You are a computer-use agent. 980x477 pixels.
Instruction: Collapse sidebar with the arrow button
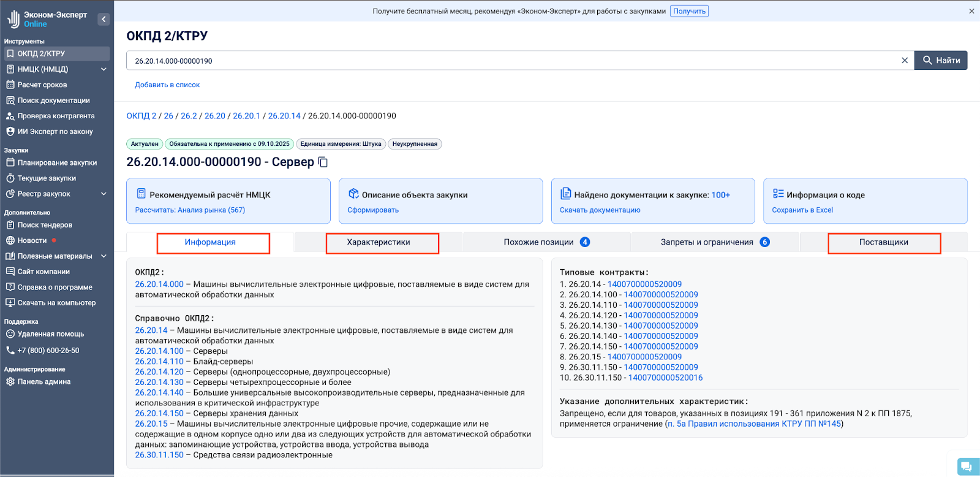click(x=104, y=19)
